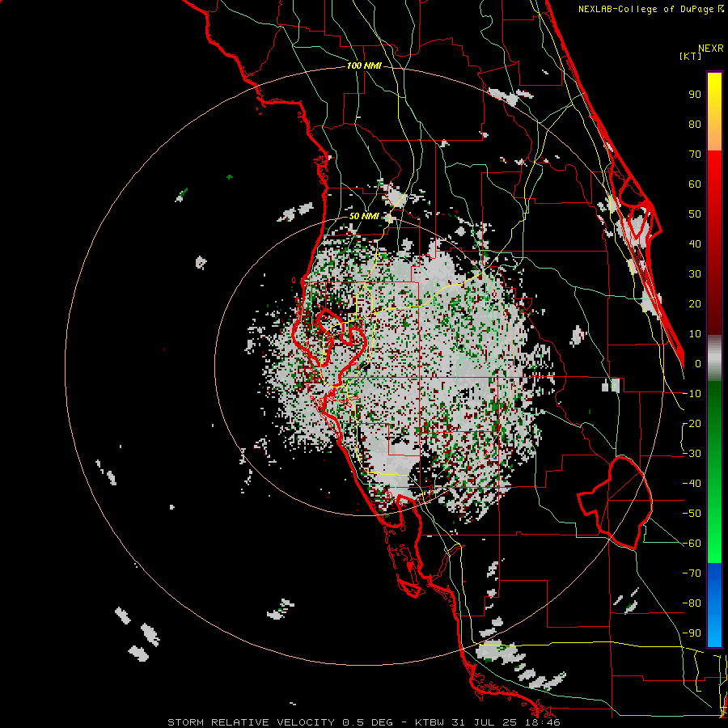Pick the bright green segment of the color bar
The image size is (728, 728).
click(714, 534)
